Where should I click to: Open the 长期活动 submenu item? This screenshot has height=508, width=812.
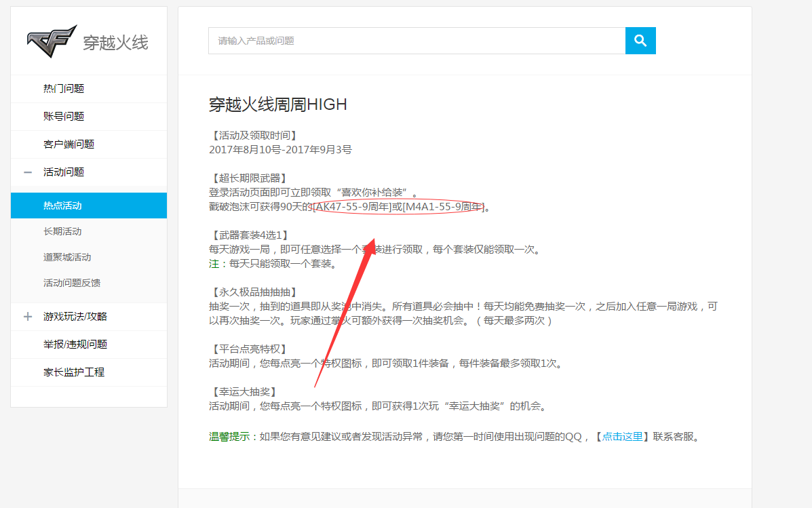click(x=62, y=231)
